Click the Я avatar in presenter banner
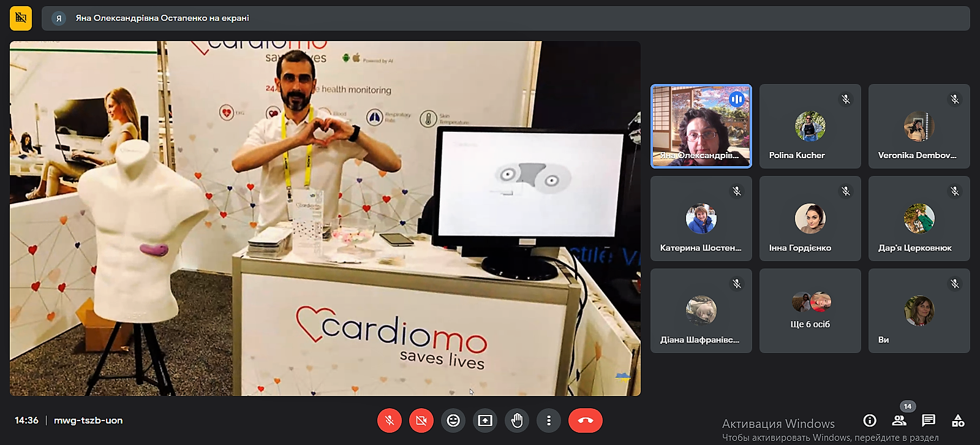980x445 pixels. (x=59, y=18)
